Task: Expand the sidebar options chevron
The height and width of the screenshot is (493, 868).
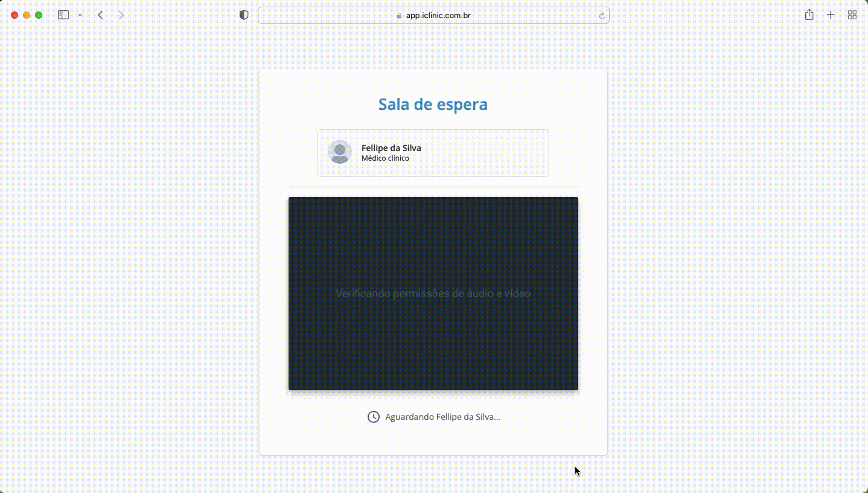Action: point(79,14)
